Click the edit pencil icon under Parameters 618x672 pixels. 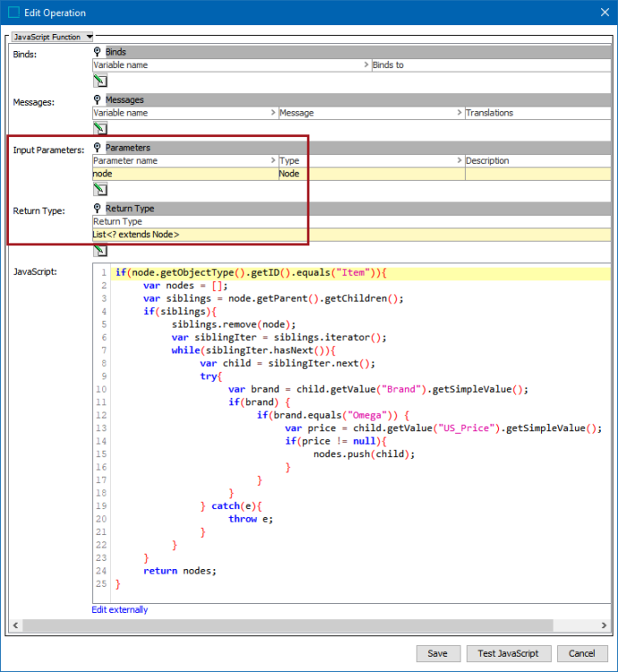pos(100,189)
